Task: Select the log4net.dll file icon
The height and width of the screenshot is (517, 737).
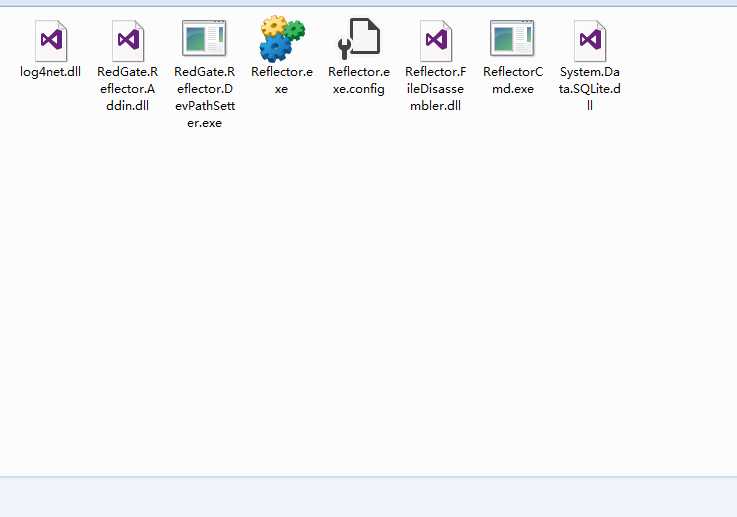Action: coord(51,40)
